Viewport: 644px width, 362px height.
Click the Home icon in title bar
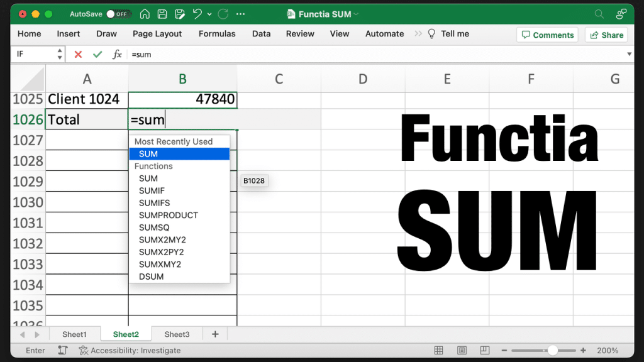(145, 14)
